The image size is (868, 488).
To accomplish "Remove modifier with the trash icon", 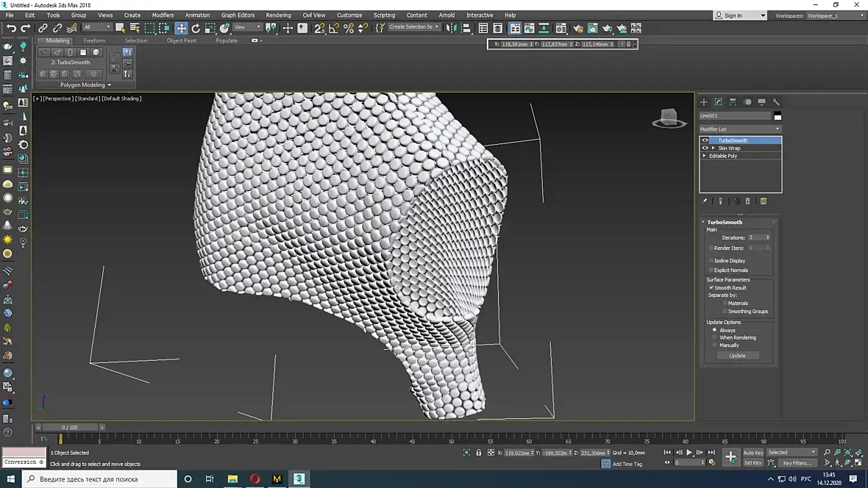I will point(748,201).
